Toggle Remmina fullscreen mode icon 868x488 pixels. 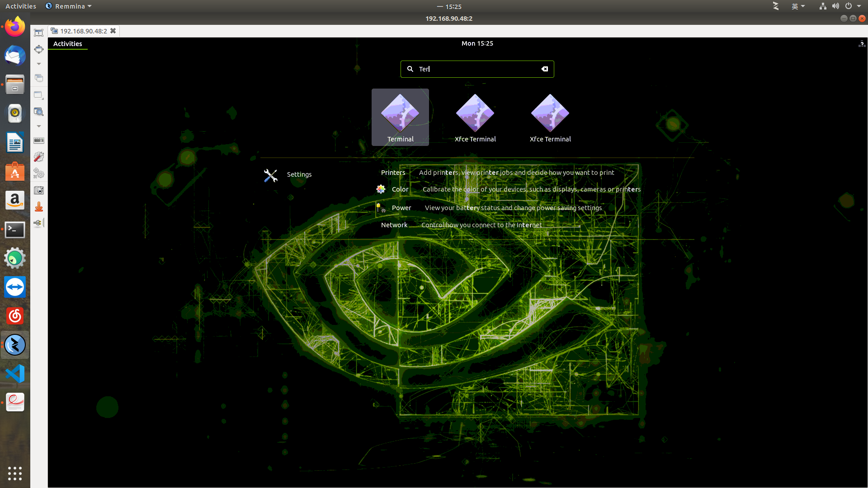(39, 49)
